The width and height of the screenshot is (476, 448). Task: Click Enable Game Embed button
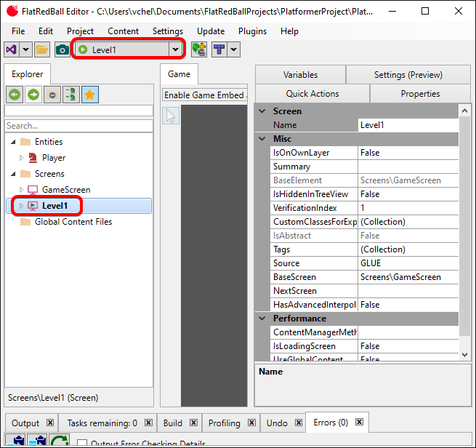tap(204, 95)
